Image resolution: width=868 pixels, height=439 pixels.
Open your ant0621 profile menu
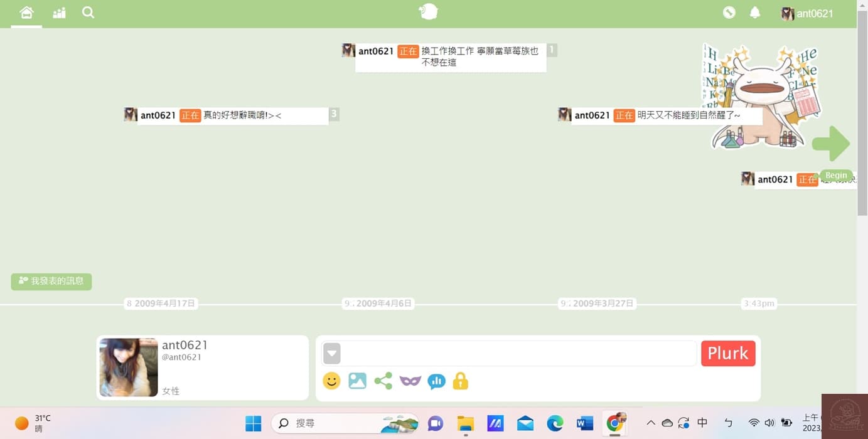808,13
